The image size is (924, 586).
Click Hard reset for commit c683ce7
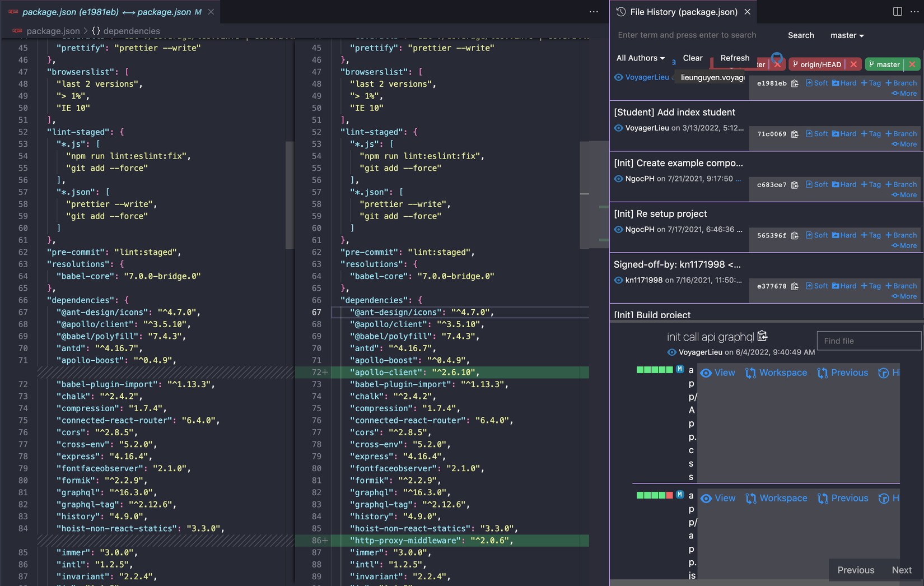(844, 184)
